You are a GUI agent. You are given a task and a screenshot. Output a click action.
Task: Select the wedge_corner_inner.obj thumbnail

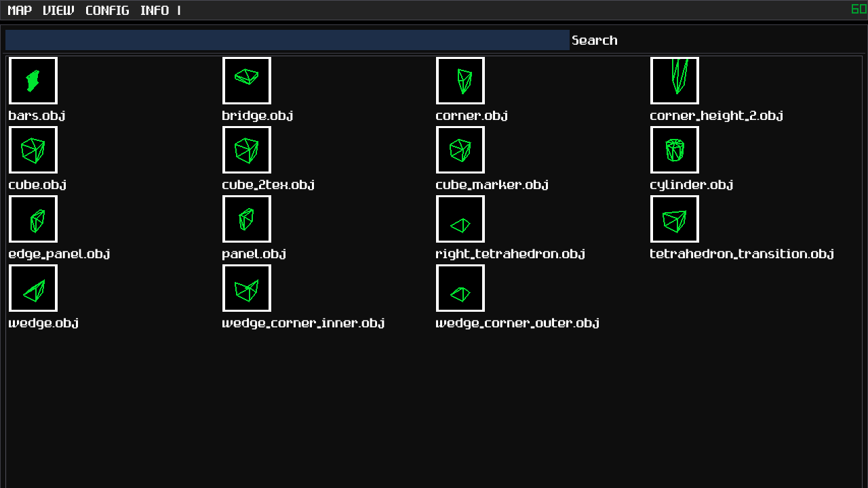click(247, 288)
